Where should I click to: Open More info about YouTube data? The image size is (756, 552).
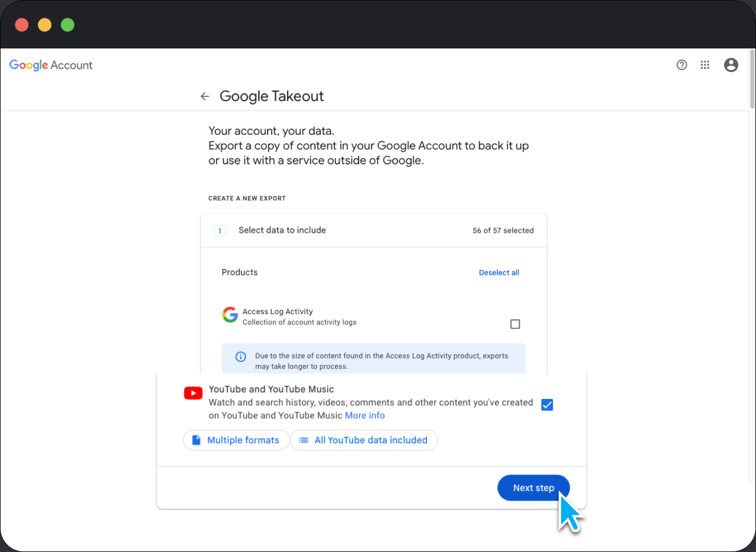pyautogui.click(x=364, y=415)
